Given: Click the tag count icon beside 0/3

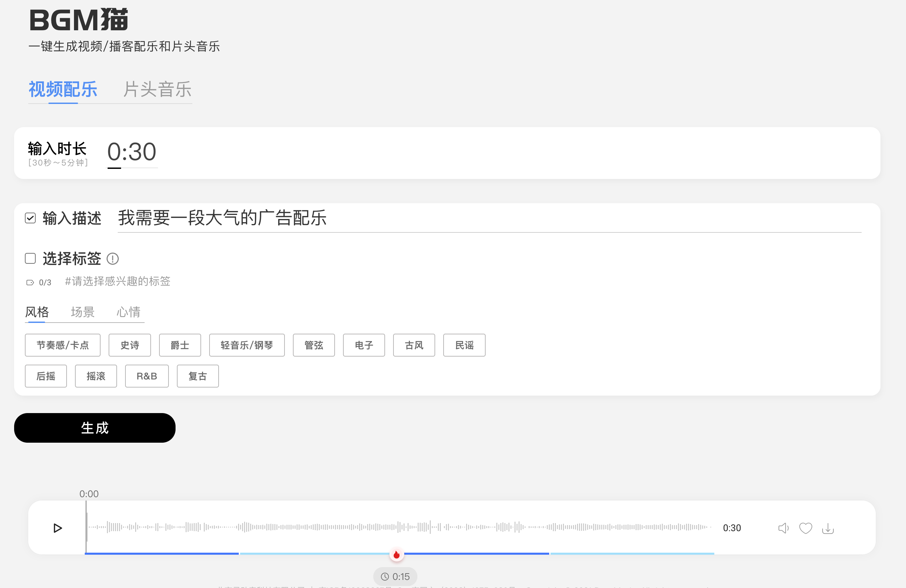Looking at the screenshot, I should [x=30, y=283].
